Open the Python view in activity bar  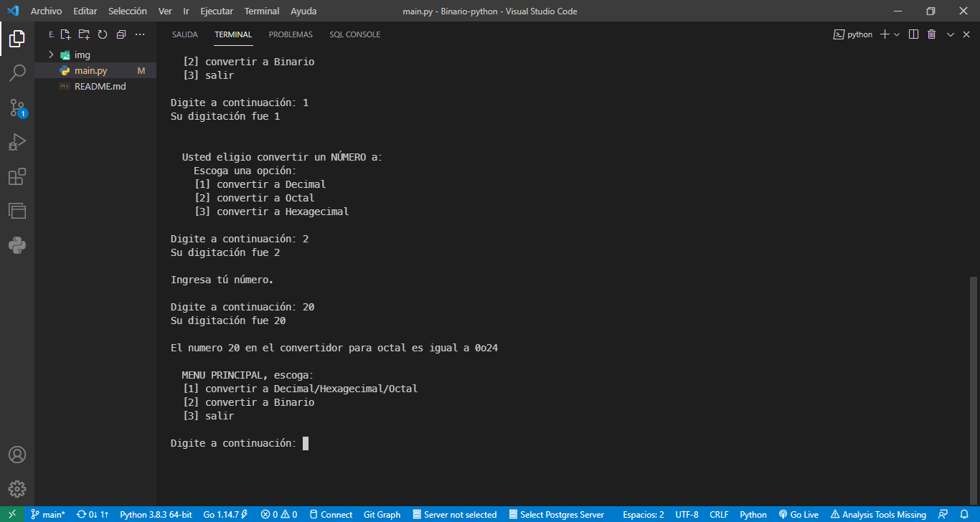pos(17,245)
